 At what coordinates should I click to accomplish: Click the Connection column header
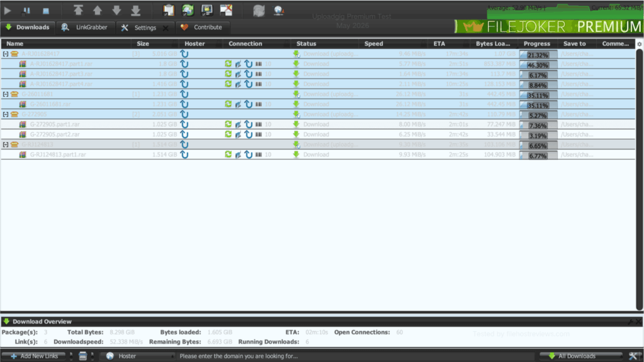coord(257,43)
